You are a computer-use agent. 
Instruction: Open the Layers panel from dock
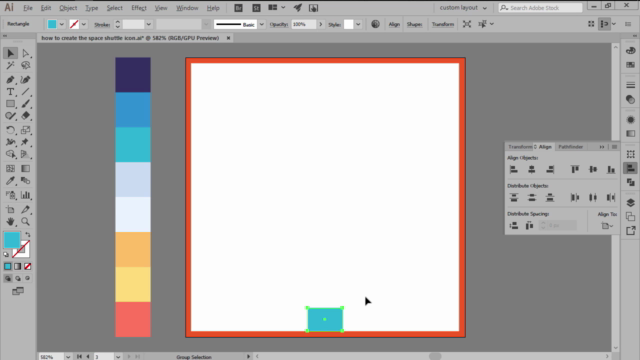(x=631, y=202)
